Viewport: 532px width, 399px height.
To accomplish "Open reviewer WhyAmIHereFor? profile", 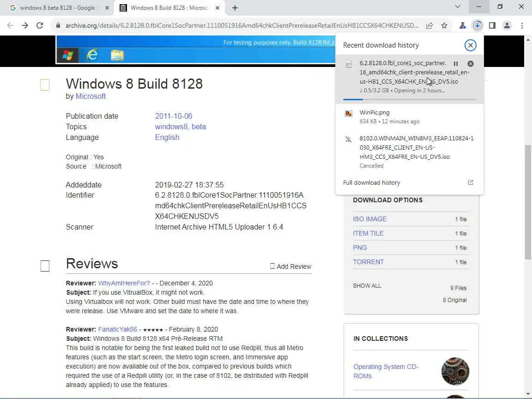I will click(124, 283).
